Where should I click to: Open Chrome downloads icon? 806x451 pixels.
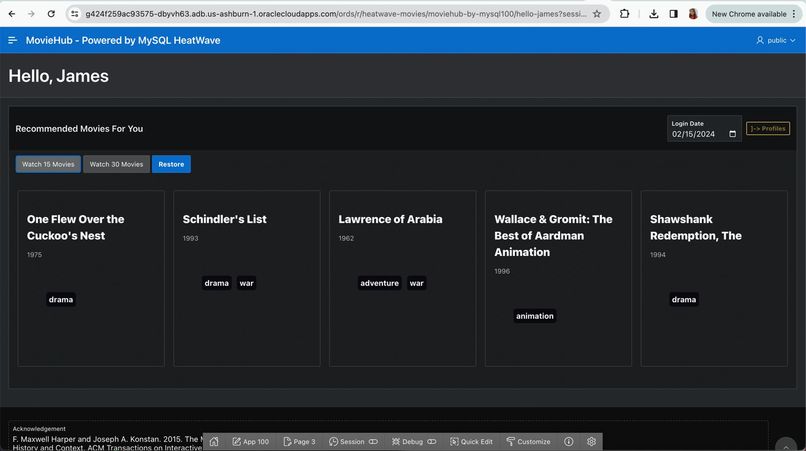(x=654, y=14)
